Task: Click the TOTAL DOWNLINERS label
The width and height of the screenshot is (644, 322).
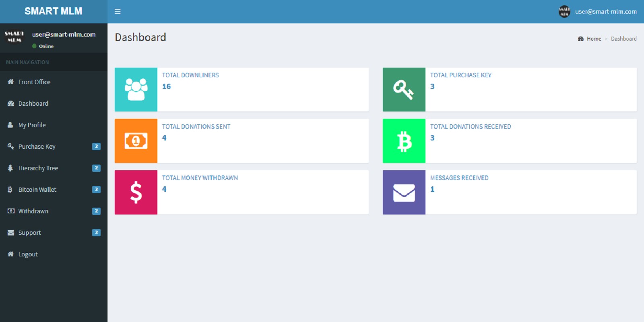Action: 190,75
